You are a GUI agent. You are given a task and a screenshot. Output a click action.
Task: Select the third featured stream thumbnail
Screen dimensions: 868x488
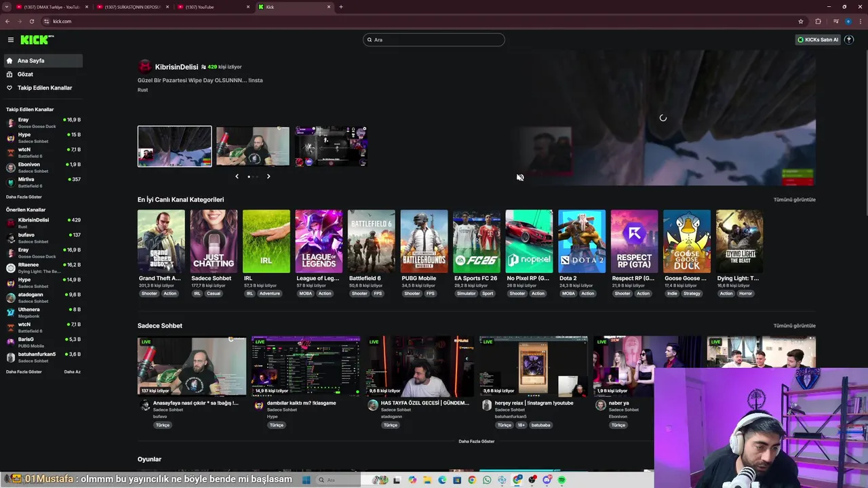point(331,146)
